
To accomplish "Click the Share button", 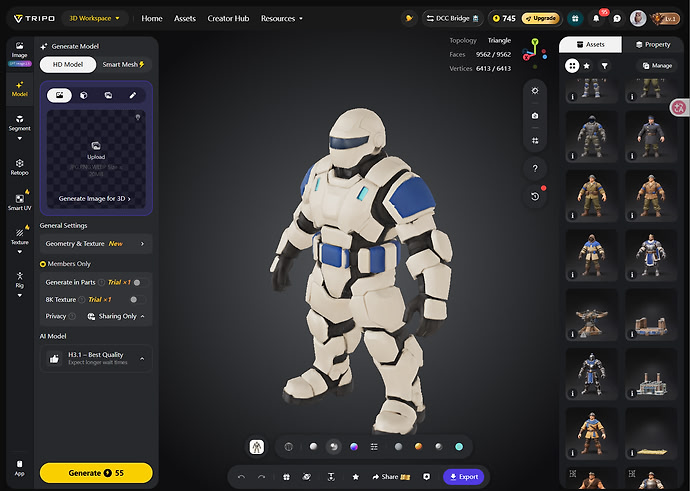I will coord(390,476).
